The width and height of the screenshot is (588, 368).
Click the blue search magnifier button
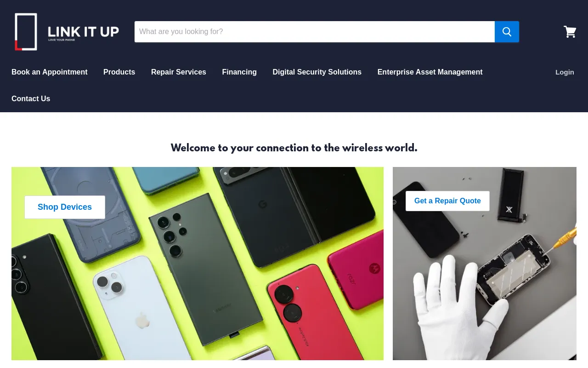pyautogui.click(x=507, y=32)
